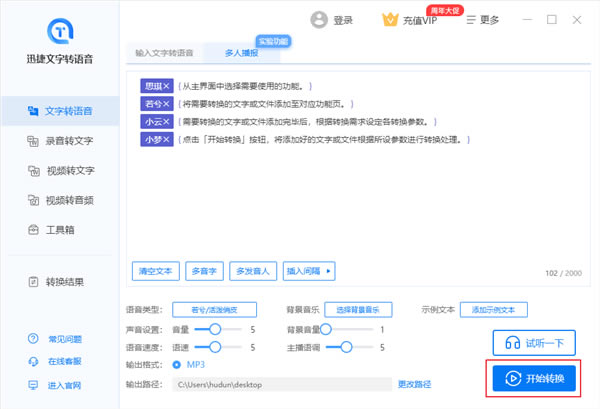Click text line starting 从主界面中选择
Image resolution: width=600 pixels, height=409 pixels.
(x=245, y=86)
